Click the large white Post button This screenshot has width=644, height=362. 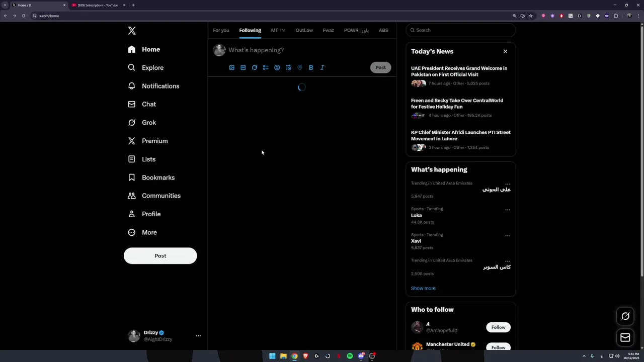click(160, 256)
